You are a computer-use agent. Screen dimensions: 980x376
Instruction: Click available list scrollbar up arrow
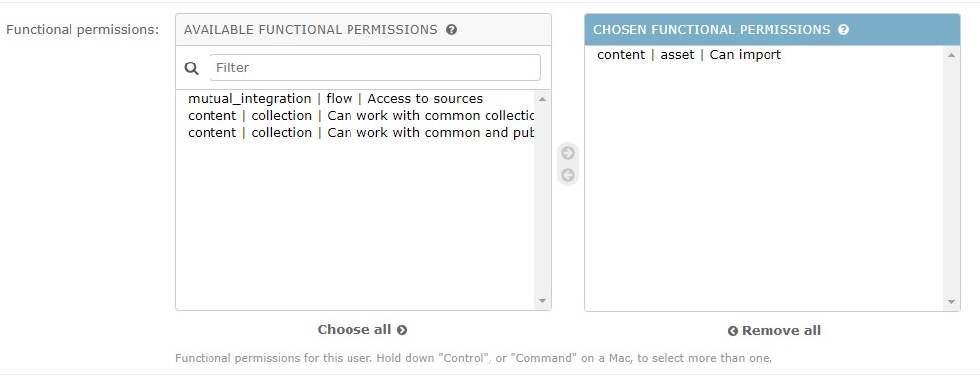point(542,99)
